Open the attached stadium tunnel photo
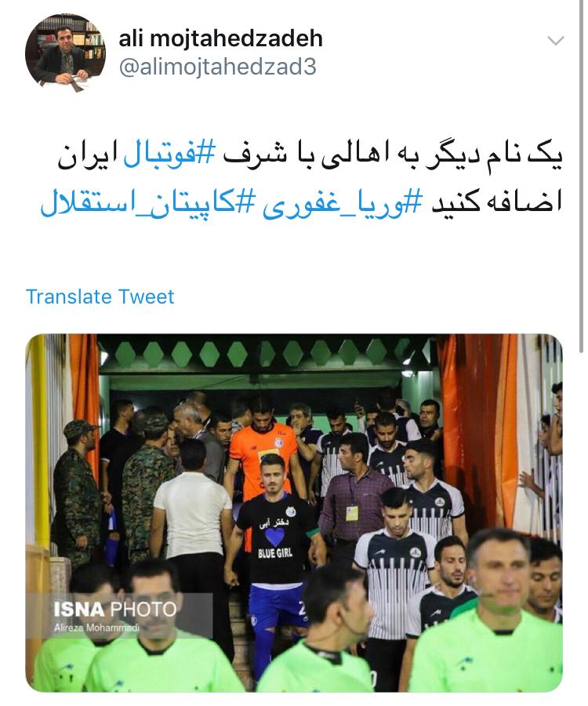Screen dimensions: 588x706 coord(294,513)
